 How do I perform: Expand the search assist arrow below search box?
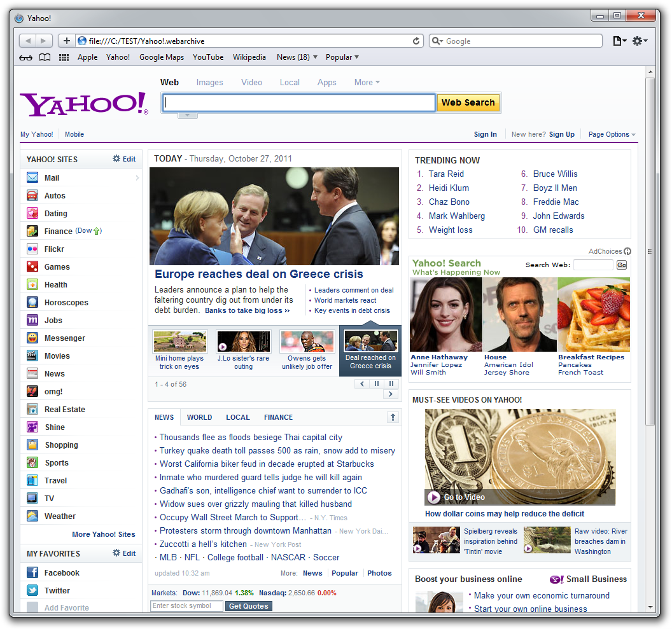[187, 115]
